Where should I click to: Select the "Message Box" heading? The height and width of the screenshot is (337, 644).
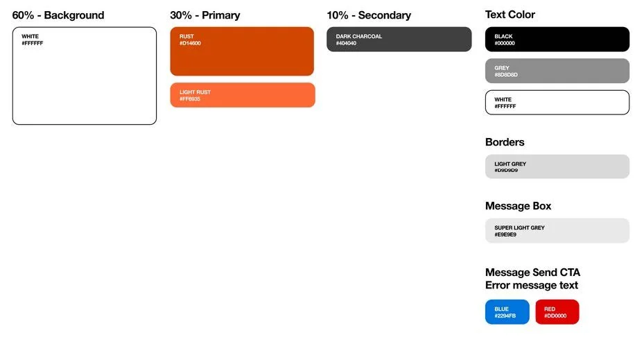click(519, 205)
